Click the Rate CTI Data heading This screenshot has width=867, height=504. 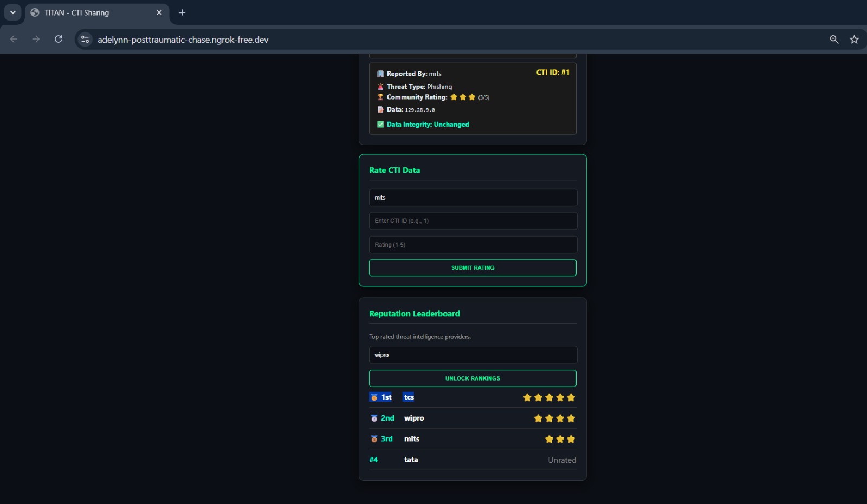pyautogui.click(x=394, y=170)
